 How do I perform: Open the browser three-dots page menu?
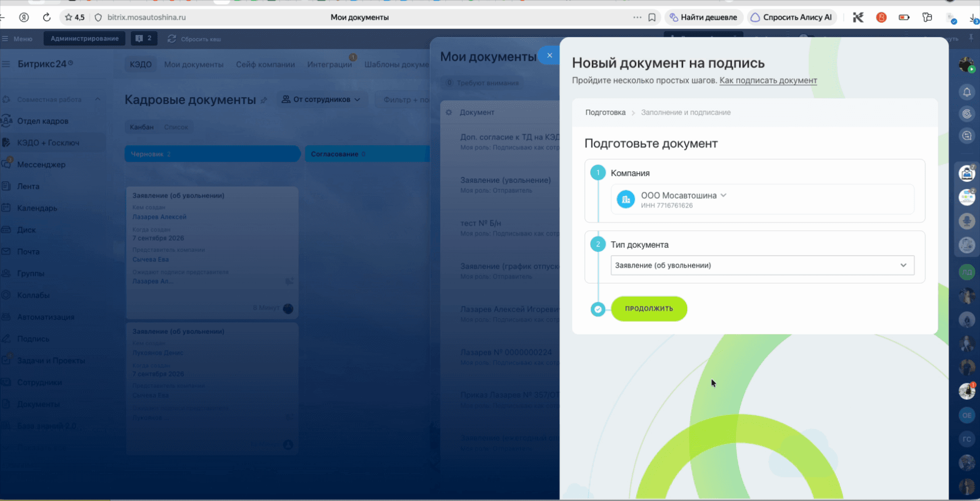click(637, 17)
